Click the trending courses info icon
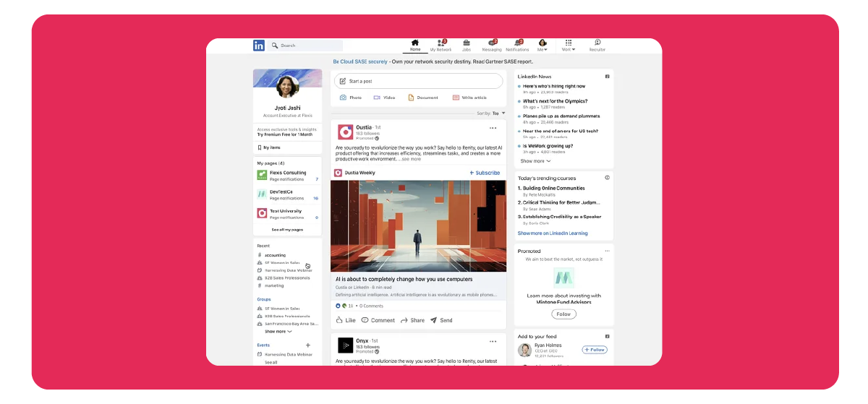 click(607, 177)
